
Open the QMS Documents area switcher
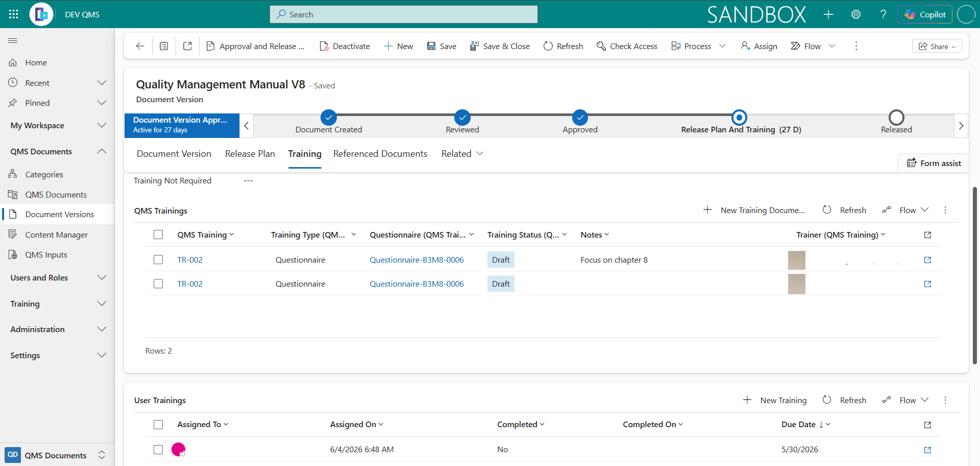(x=57, y=455)
